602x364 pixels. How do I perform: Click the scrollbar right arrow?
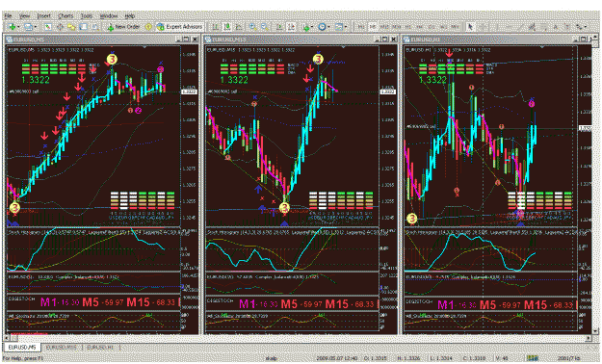[589, 338]
